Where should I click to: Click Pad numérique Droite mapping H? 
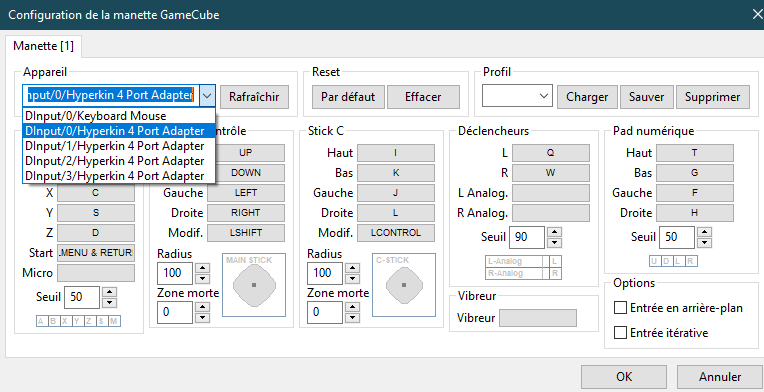[x=695, y=213]
